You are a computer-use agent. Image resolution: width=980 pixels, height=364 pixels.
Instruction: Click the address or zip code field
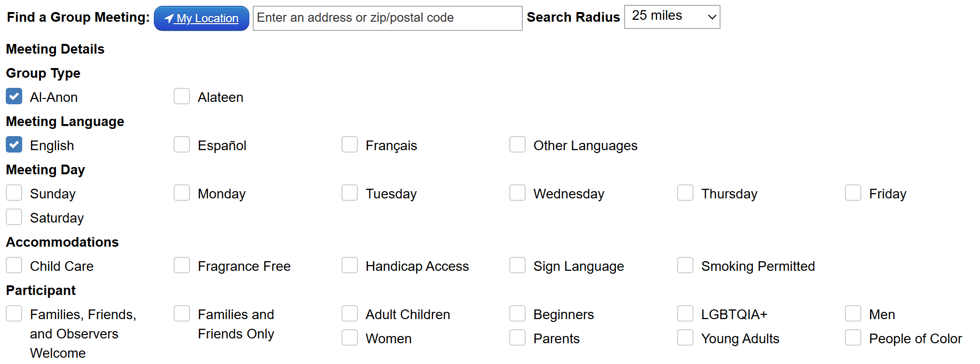(387, 18)
